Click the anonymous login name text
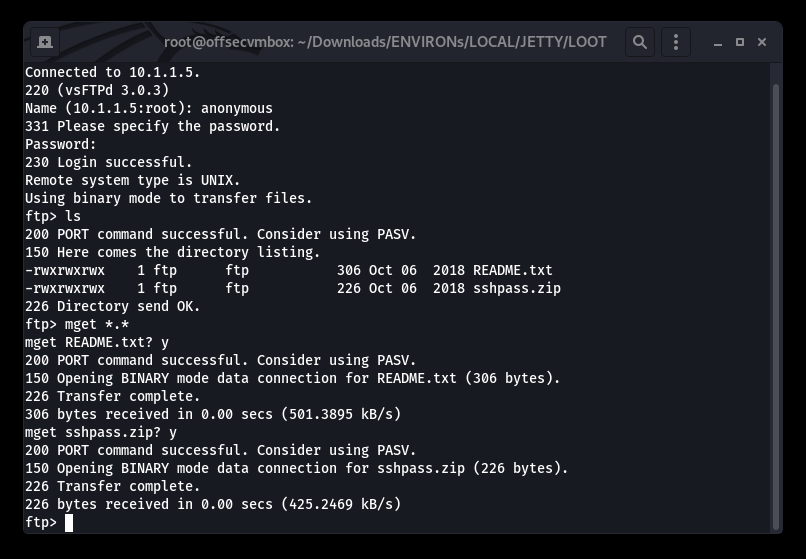806x559 pixels. (236, 109)
